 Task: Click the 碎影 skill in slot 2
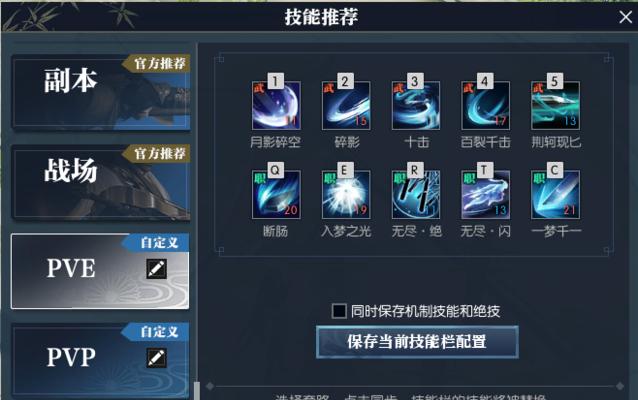346,105
